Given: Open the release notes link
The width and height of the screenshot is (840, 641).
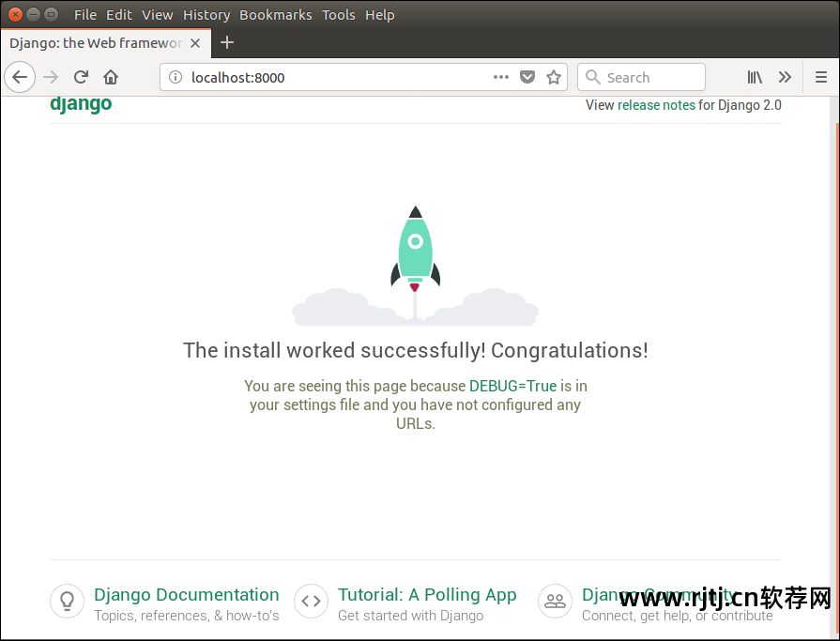Looking at the screenshot, I should point(656,105).
